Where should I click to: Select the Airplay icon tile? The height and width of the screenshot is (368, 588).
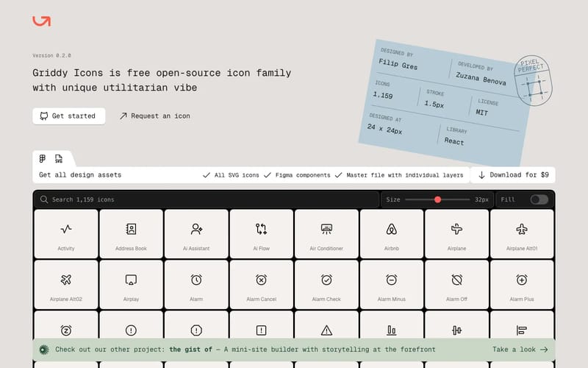pyautogui.click(x=131, y=285)
